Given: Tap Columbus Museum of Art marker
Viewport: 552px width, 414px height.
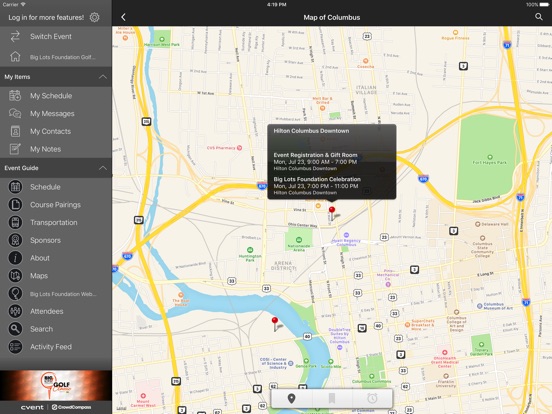Looking at the screenshot, I should 479,306.
